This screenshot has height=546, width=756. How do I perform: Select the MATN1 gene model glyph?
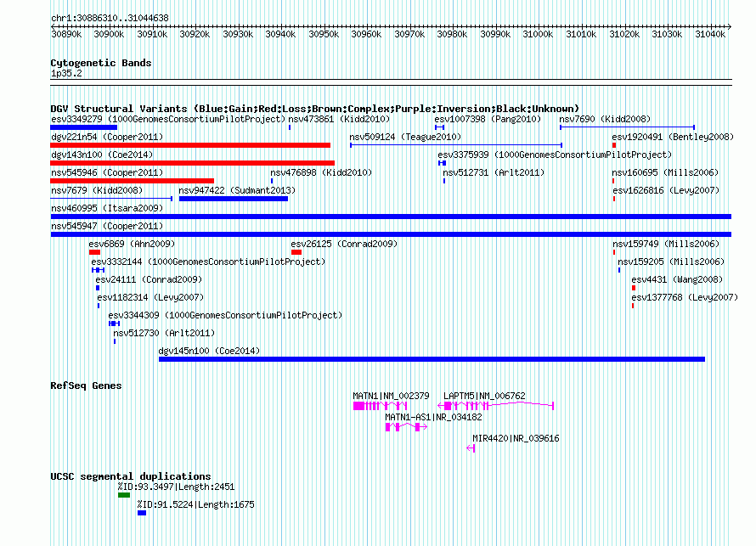[x=381, y=406]
